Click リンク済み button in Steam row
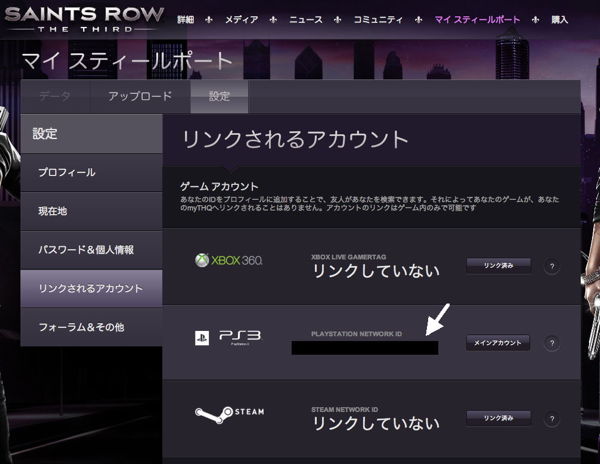Image resolution: width=600 pixels, height=464 pixels. pyautogui.click(x=498, y=418)
